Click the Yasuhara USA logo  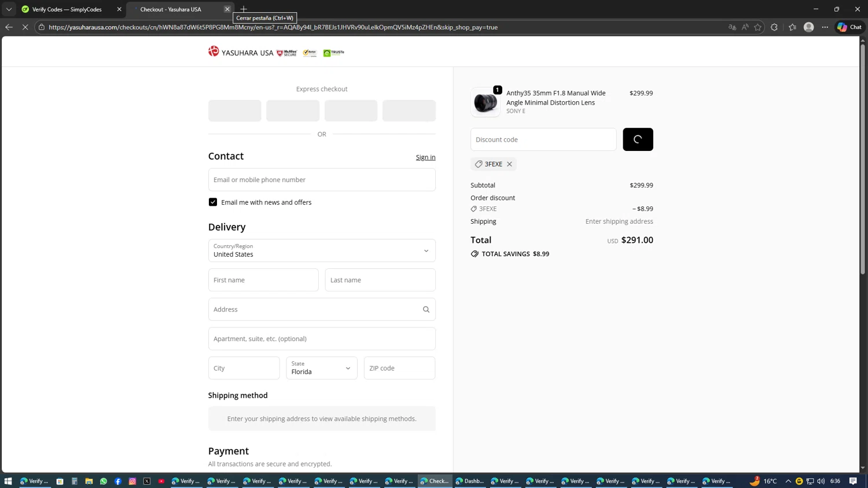[241, 52]
